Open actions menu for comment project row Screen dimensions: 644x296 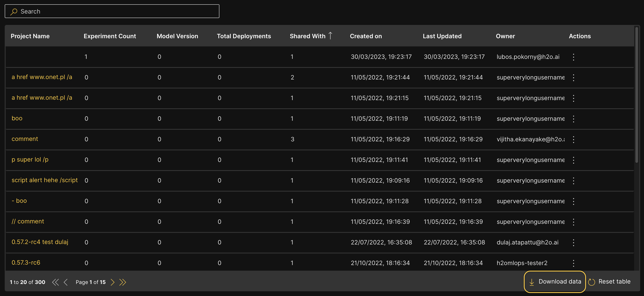(574, 139)
